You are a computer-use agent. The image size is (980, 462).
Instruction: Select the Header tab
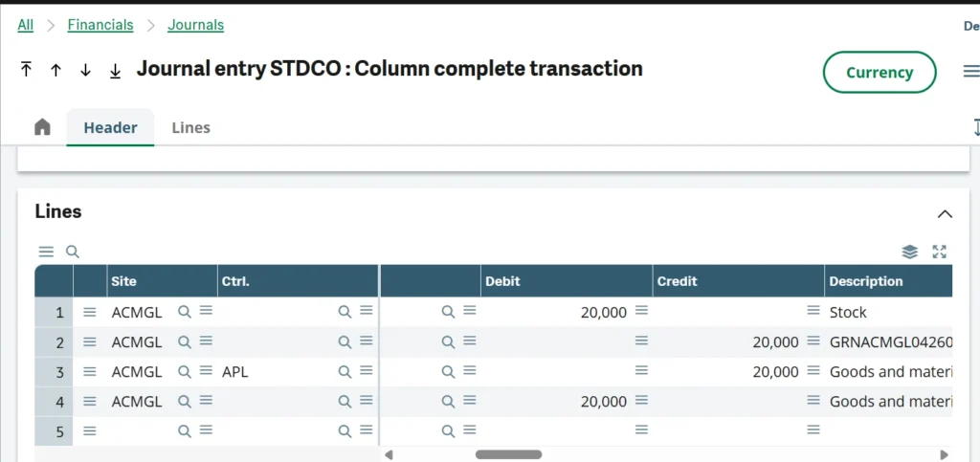[111, 127]
